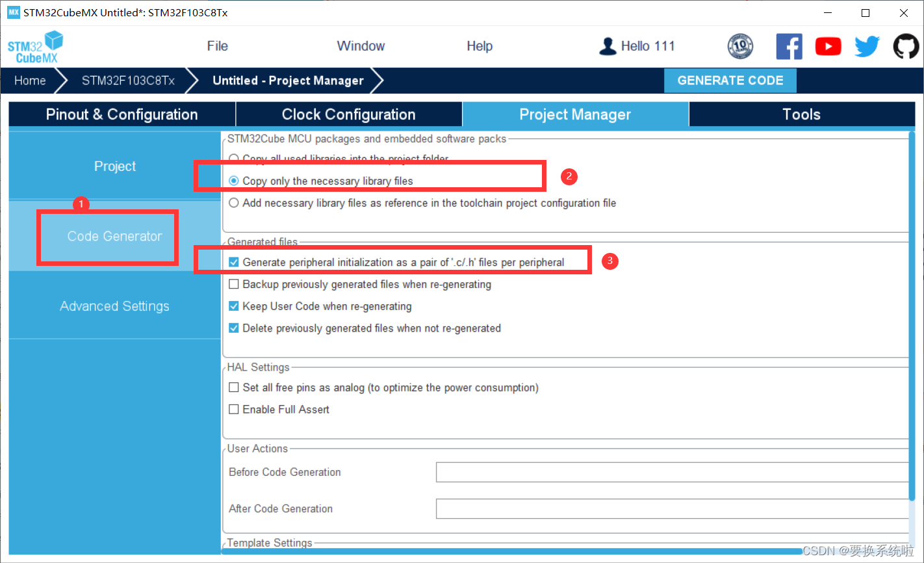Enable Set all free pins as analog
The width and height of the screenshot is (924, 563).
click(x=234, y=387)
